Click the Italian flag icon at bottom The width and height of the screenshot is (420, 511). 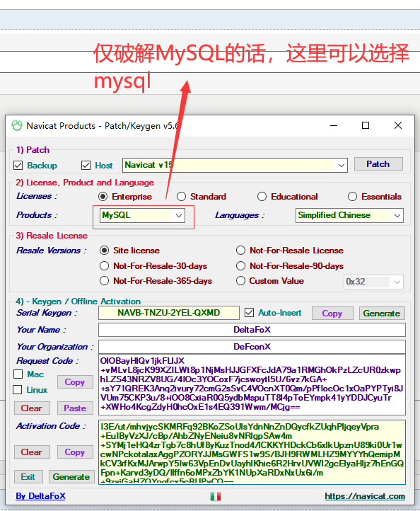[216, 496]
